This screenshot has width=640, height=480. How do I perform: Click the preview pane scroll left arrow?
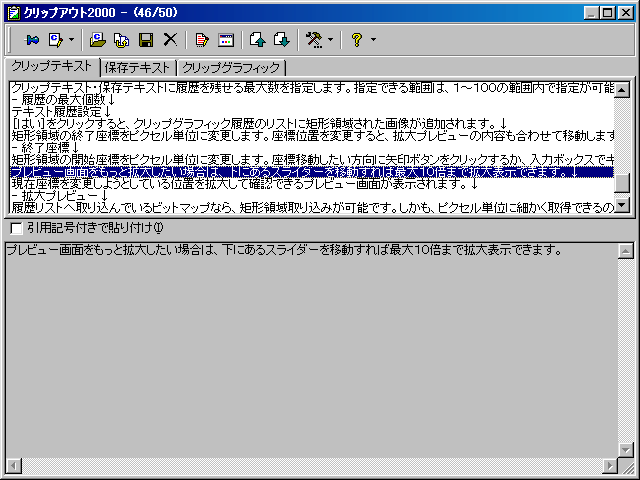pos(14,465)
